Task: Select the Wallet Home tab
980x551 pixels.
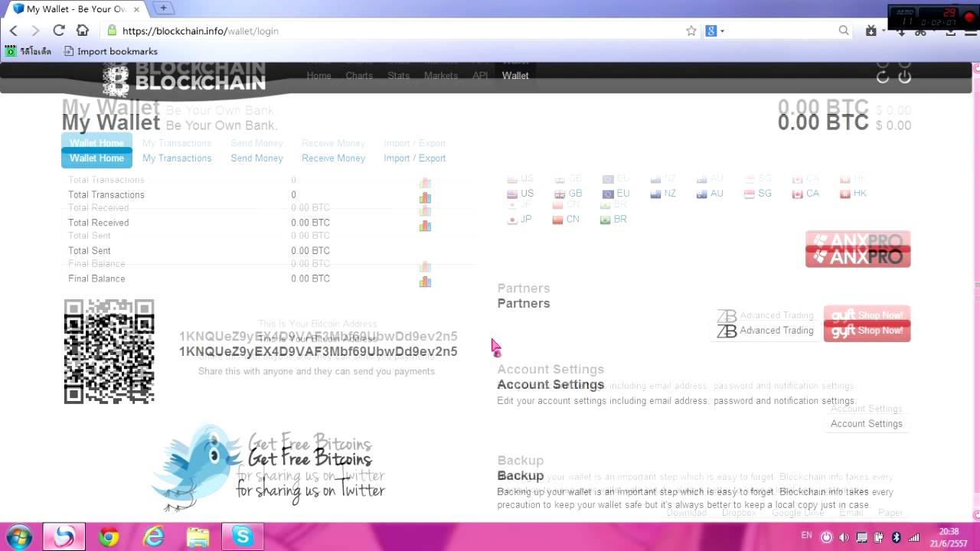Action: 96,158
